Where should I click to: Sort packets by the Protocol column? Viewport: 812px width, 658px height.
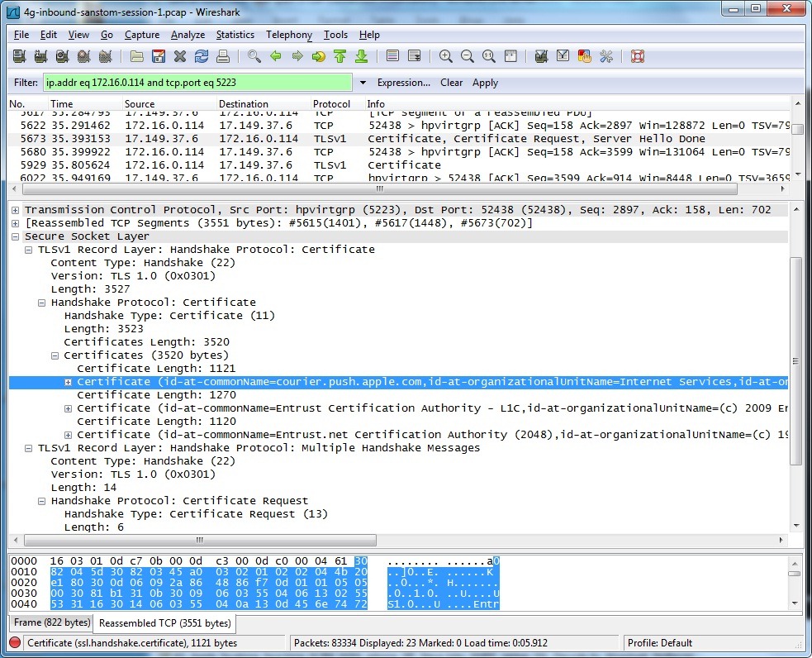(x=336, y=103)
